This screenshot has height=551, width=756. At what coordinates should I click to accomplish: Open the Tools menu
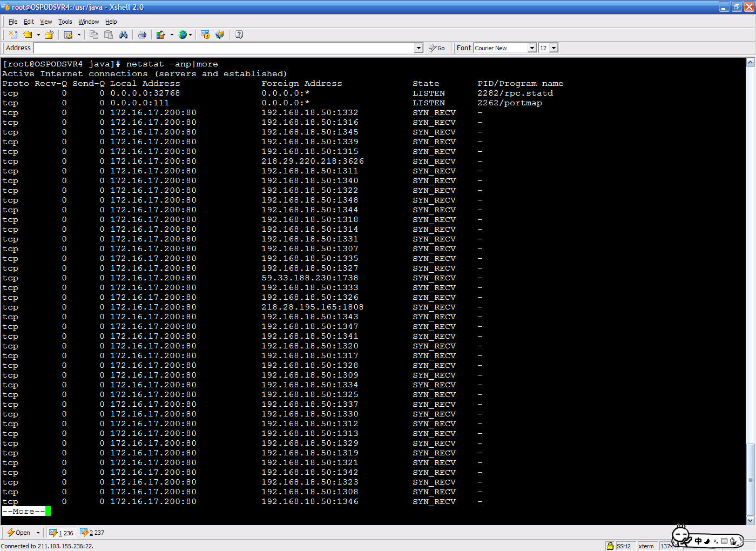click(65, 22)
